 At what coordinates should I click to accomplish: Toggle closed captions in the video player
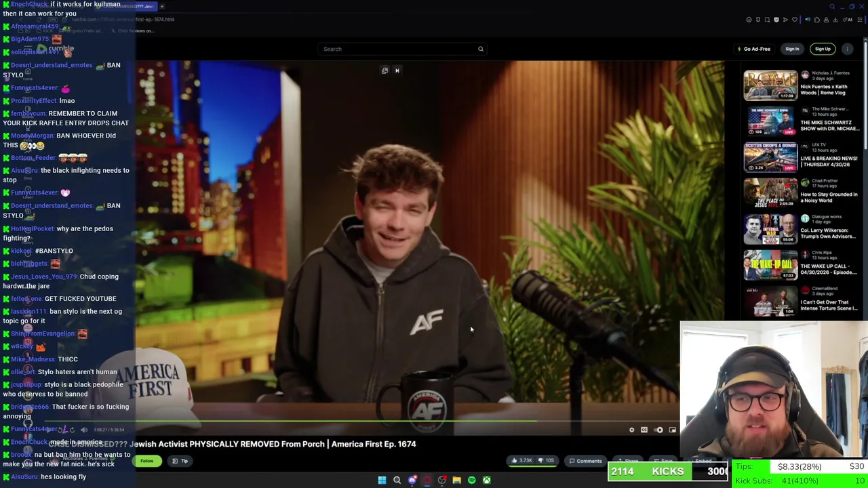pyautogui.click(x=644, y=430)
